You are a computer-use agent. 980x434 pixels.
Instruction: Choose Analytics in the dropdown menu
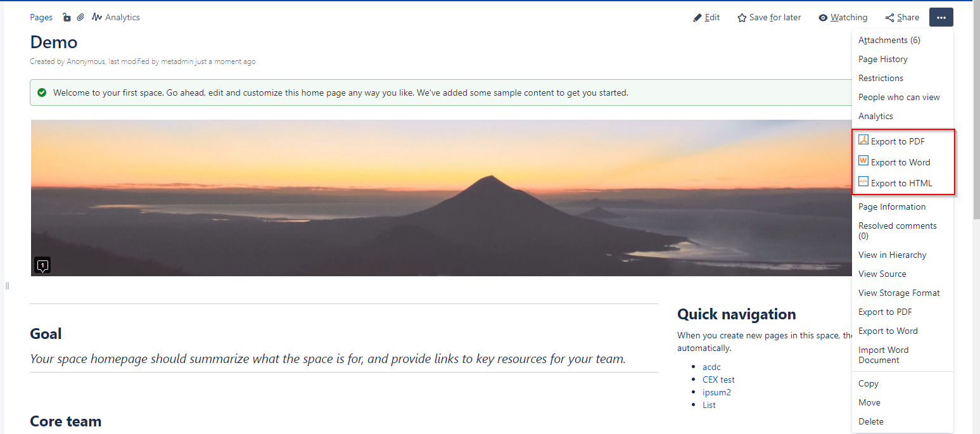click(x=903, y=116)
